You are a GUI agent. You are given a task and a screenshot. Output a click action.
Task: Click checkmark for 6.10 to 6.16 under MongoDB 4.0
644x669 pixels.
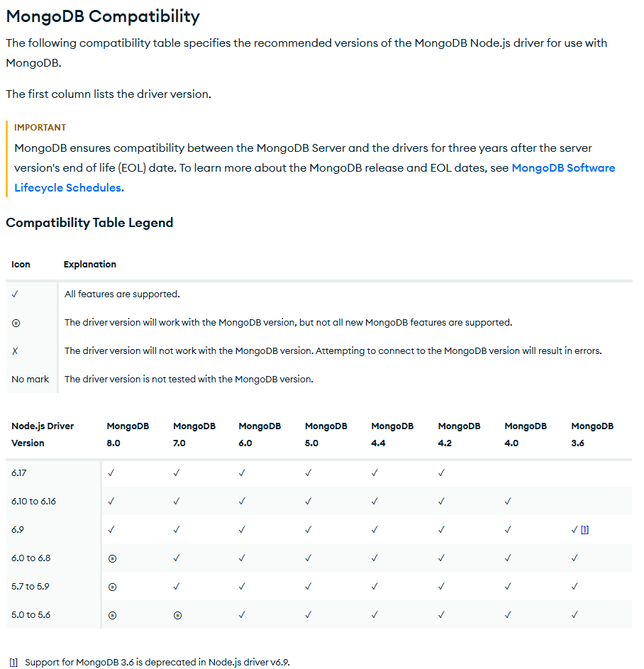click(x=508, y=501)
